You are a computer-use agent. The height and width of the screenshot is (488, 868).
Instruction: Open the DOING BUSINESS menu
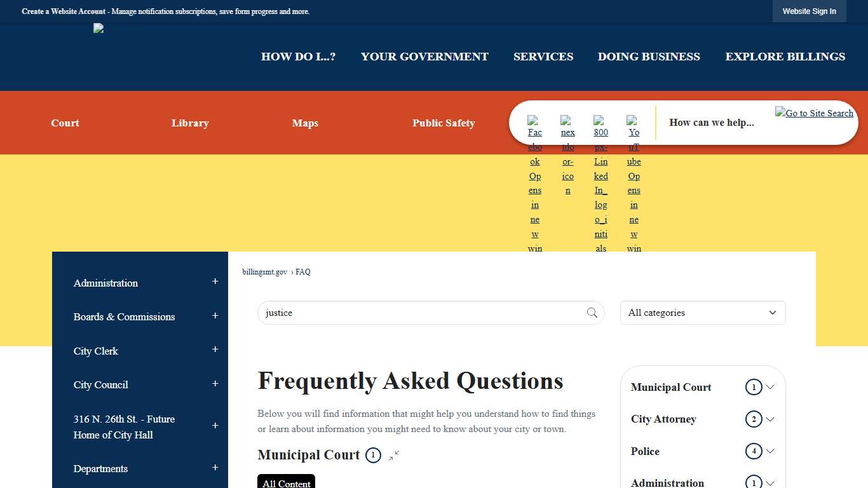[x=649, y=57]
